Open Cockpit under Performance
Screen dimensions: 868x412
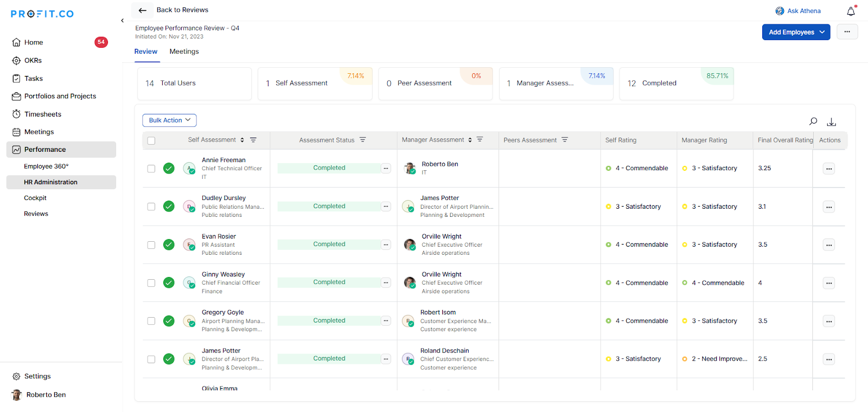point(35,198)
